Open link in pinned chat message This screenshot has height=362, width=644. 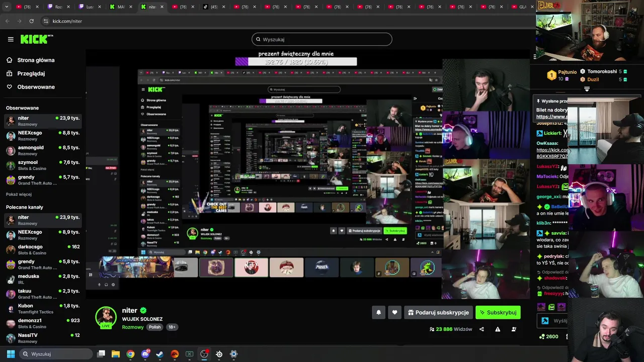pos(552,117)
